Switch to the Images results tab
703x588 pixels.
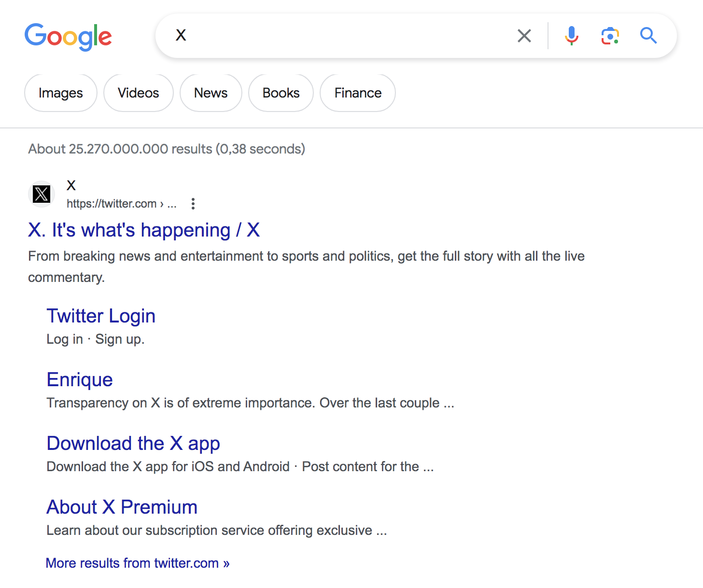[60, 93]
